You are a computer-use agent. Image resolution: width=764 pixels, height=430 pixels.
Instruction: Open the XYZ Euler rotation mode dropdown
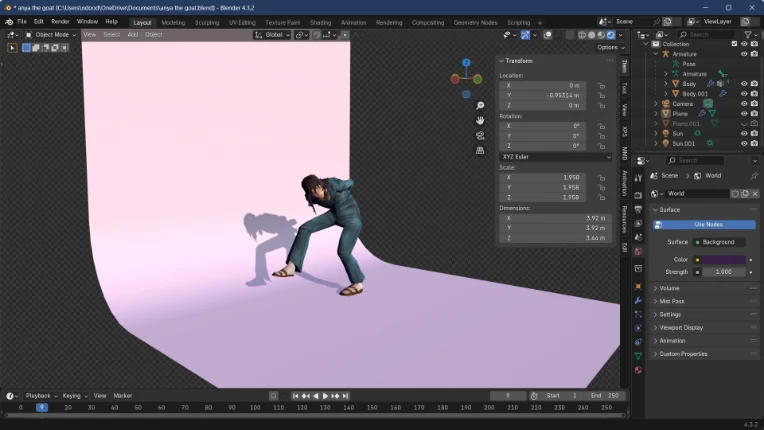(x=556, y=157)
